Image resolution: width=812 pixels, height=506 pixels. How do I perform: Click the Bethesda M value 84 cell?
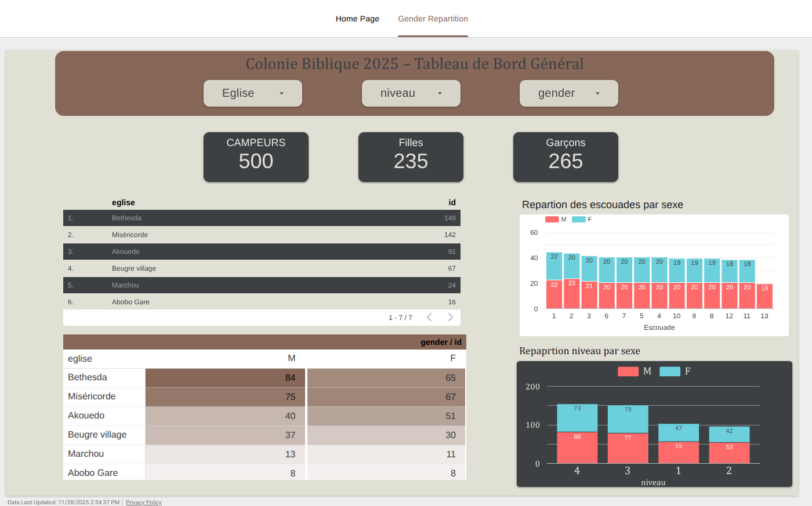[x=225, y=377]
